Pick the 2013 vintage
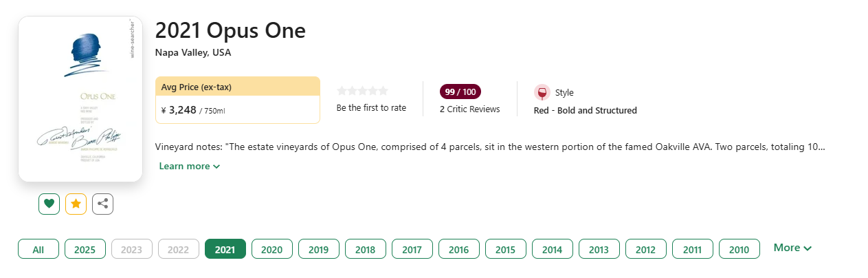868x278 pixels. click(x=599, y=249)
